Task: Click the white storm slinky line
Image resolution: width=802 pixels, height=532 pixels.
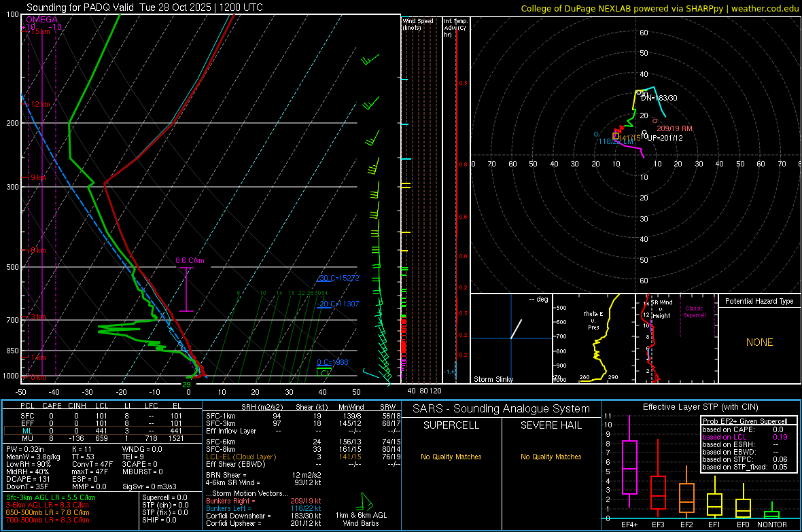Action: 516,329
